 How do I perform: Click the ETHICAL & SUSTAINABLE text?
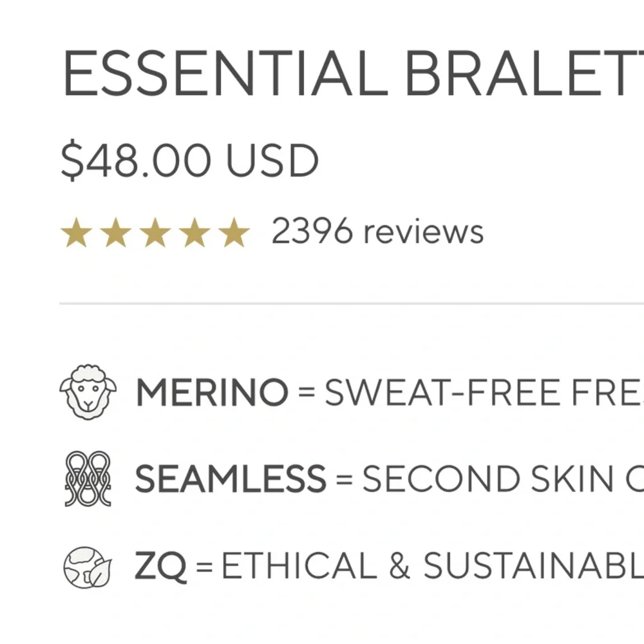433,565
